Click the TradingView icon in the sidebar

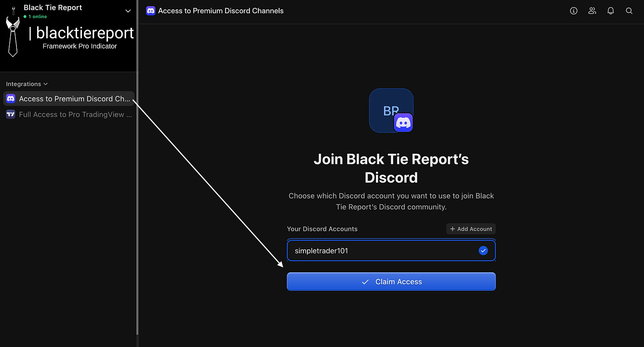click(11, 114)
